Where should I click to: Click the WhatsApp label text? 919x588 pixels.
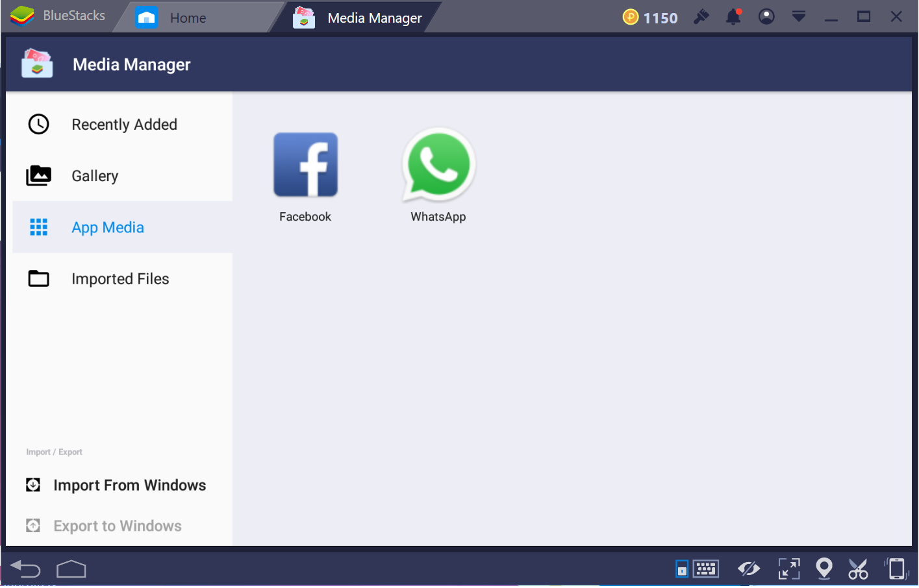point(438,217)
